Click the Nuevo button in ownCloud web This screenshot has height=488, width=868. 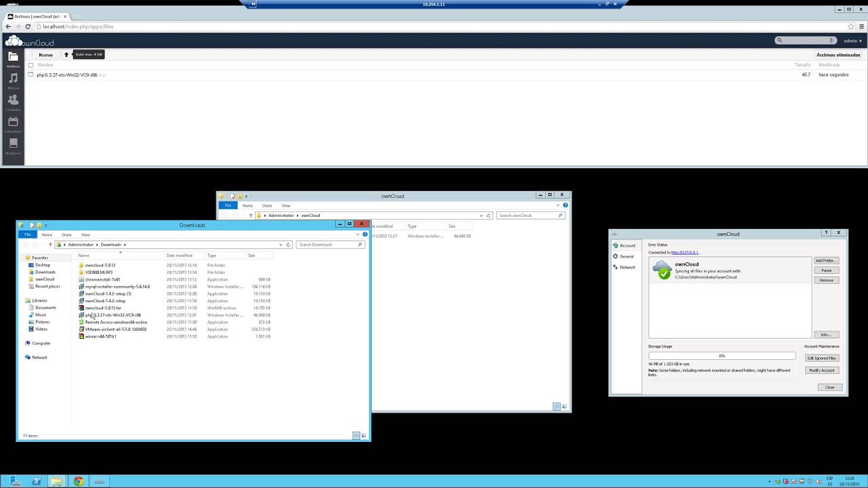coord(45,54)
